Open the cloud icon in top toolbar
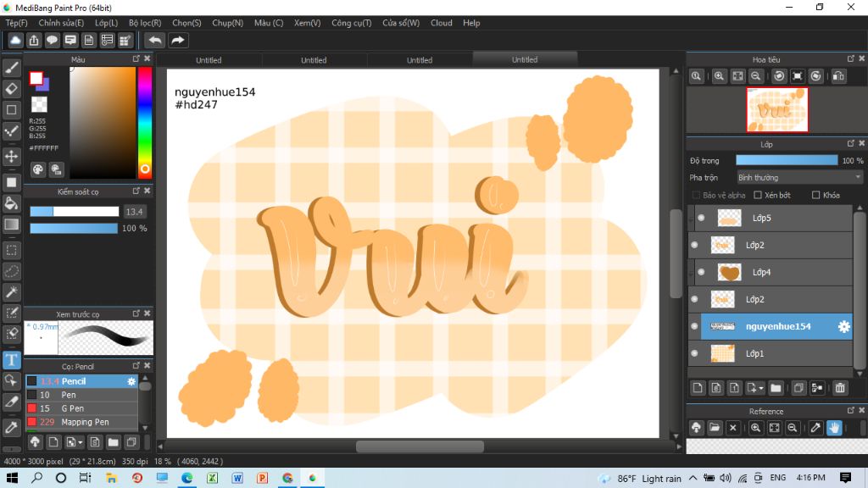Screen dimensions: 868x488 pos(15,41)
